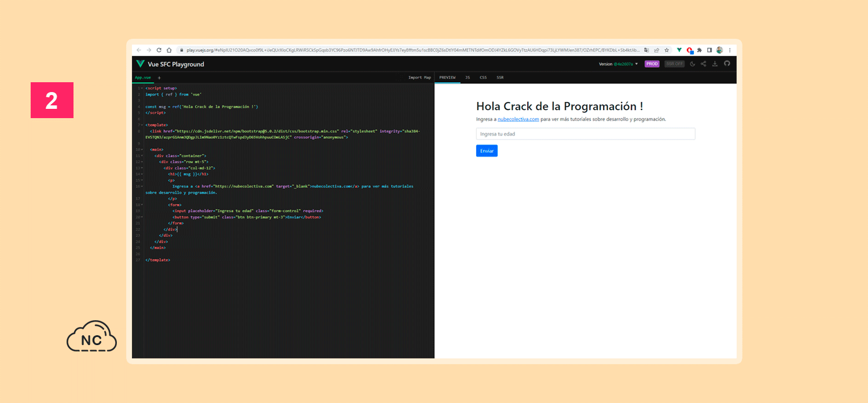Screen dimensions: 868x403
Task: Click the blue Enviar button
Action: 487,151
